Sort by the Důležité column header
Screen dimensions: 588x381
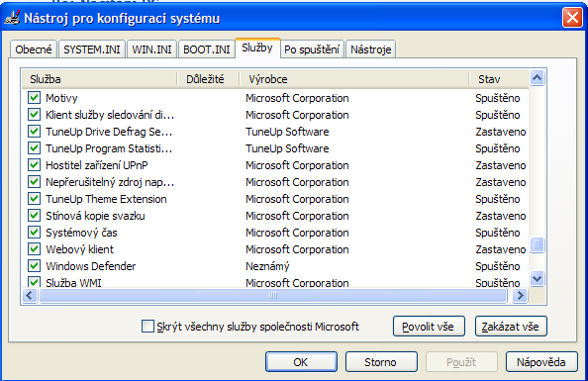coord(208,79)
